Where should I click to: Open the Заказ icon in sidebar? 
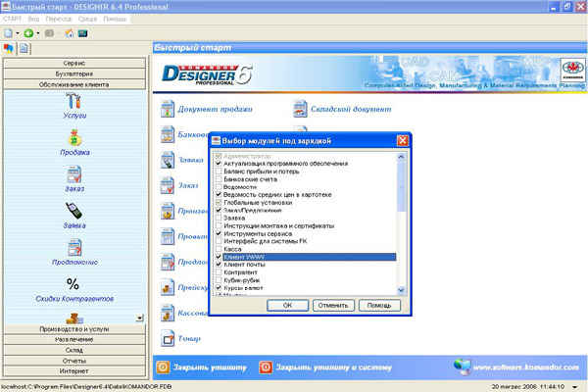point(73,174)
